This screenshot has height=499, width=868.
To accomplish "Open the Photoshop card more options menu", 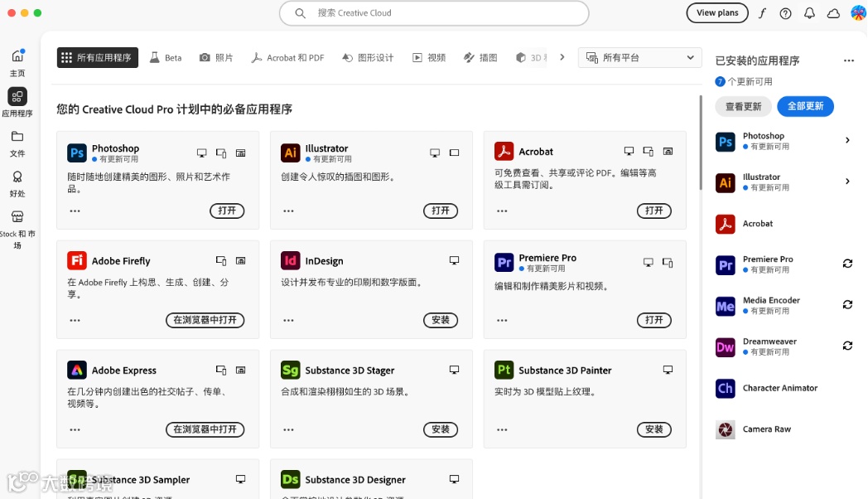I will [x=75, y=211].
